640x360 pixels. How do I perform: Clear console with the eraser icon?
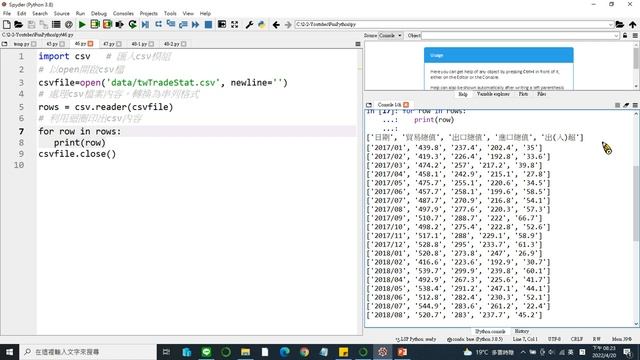coord(626,105)
